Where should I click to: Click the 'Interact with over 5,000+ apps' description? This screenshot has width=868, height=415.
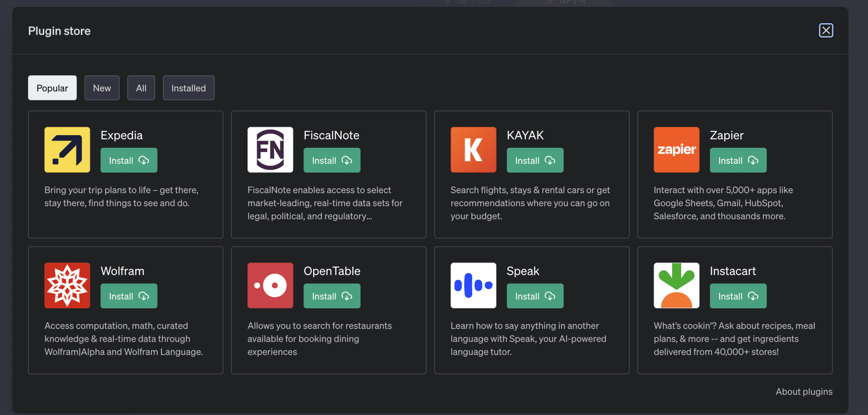723,203
